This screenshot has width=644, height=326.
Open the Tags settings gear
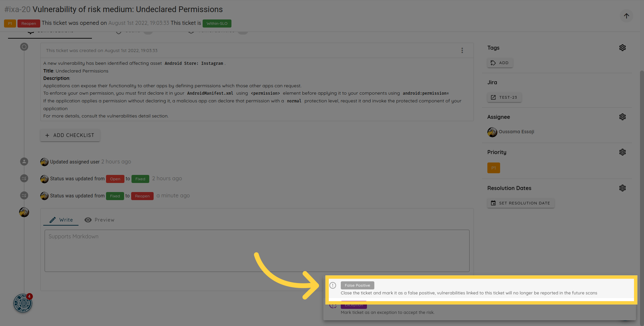click(622, 48)
